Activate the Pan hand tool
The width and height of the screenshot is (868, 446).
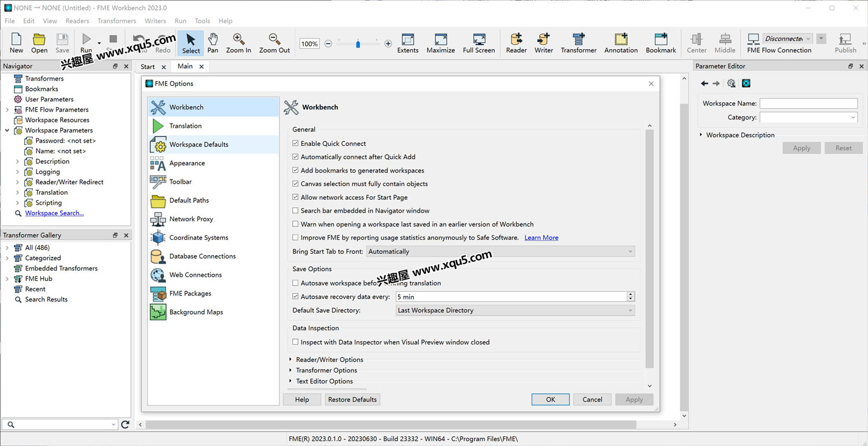[x=213, y=39]
